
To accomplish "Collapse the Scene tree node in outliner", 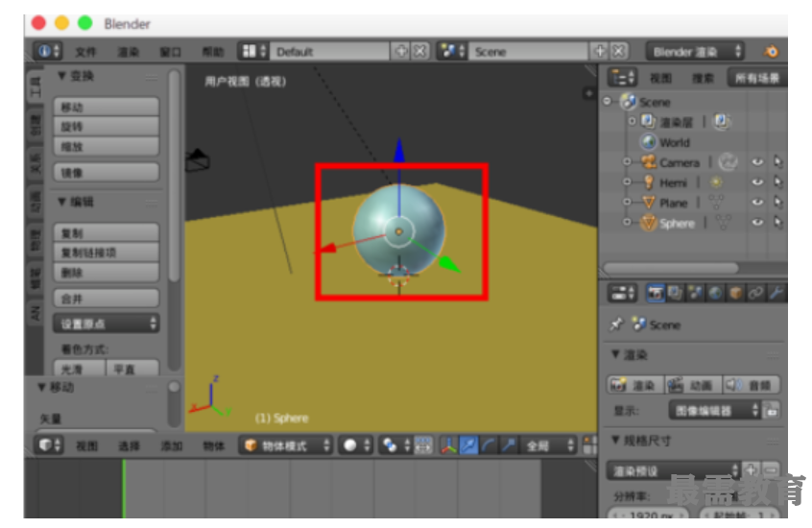I will (x=607, y=101).
